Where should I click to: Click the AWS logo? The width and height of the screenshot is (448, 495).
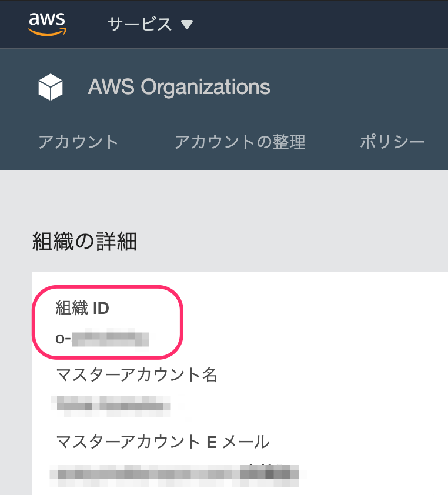[x=47, y=24]
